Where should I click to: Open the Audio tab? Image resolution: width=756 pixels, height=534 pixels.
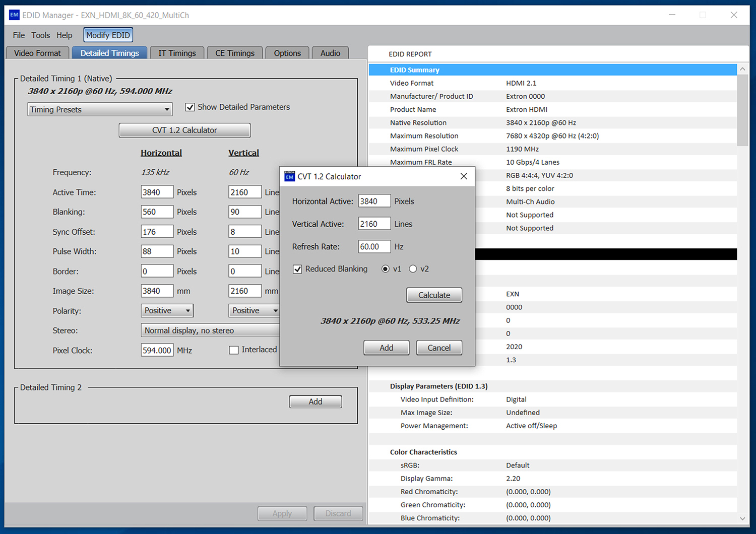(330, 53)
